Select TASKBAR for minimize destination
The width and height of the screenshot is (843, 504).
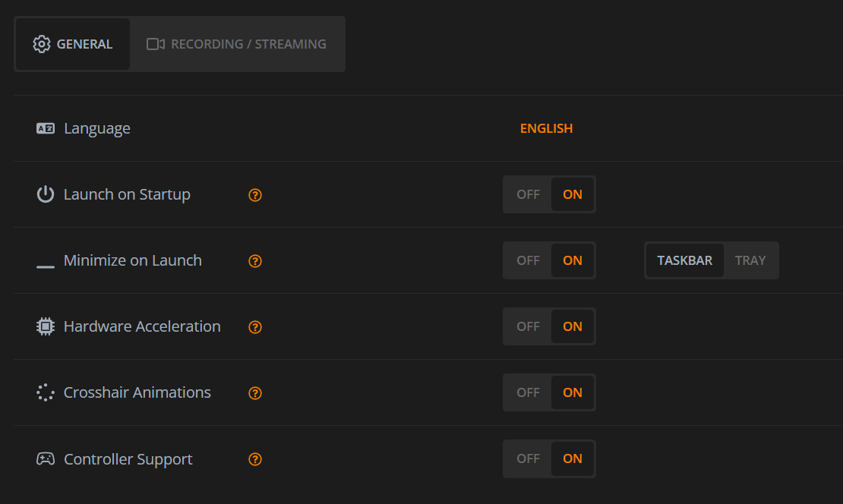coord(684,260)
